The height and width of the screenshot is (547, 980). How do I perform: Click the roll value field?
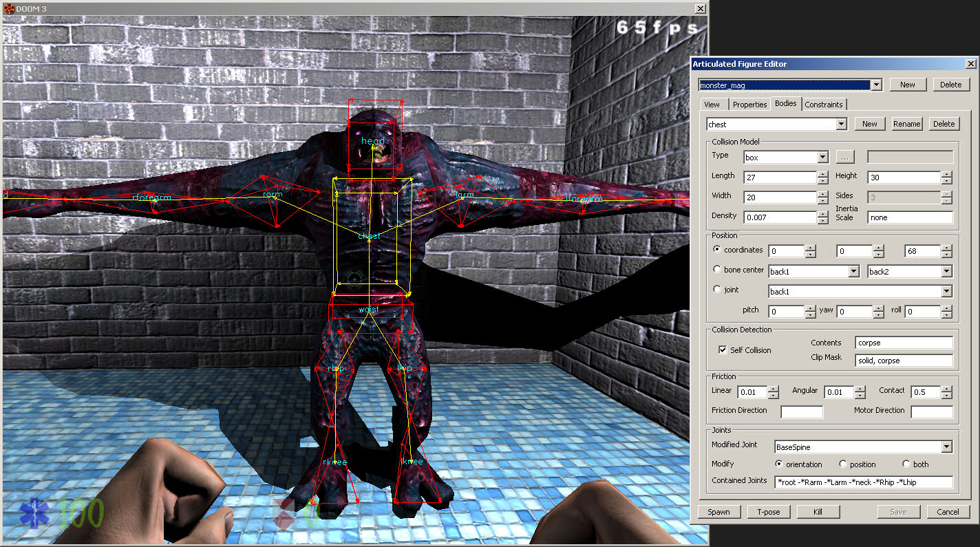click(x=923, y=312)
